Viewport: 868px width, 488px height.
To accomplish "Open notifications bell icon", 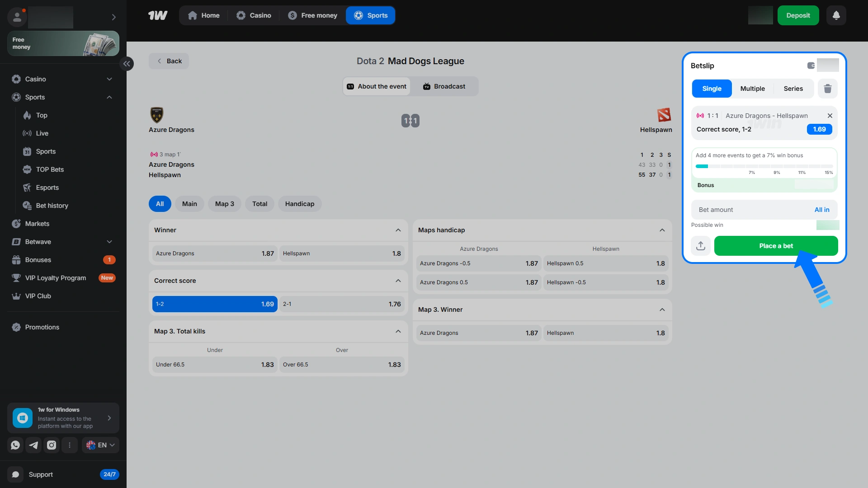I will pyautogui.click(x=836, y=15).
